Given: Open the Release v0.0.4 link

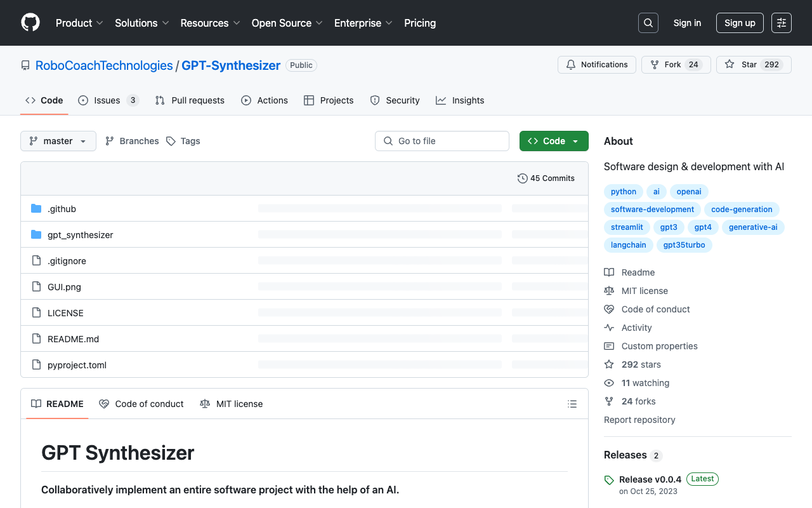Looking at the screenshot, I should [x=650, y=479].
